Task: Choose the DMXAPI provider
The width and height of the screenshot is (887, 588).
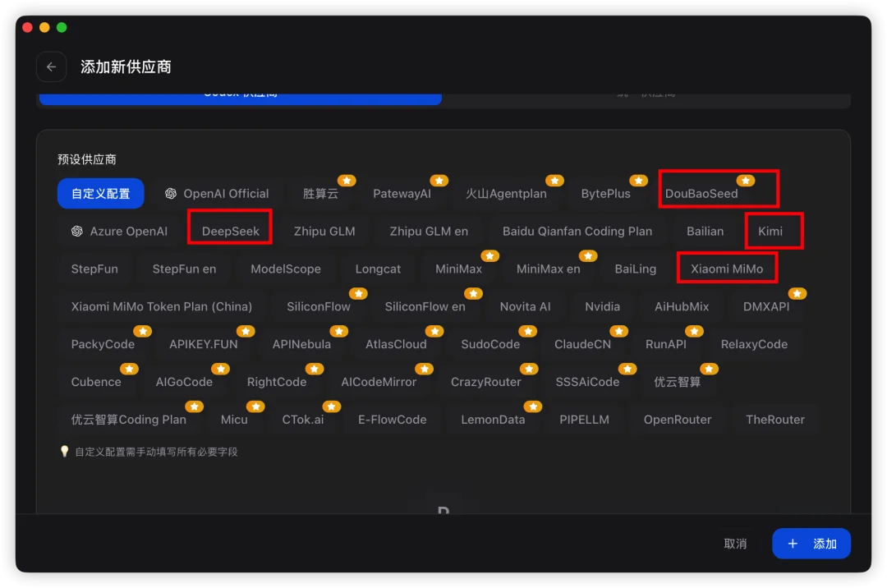Action: pos(766,306)
